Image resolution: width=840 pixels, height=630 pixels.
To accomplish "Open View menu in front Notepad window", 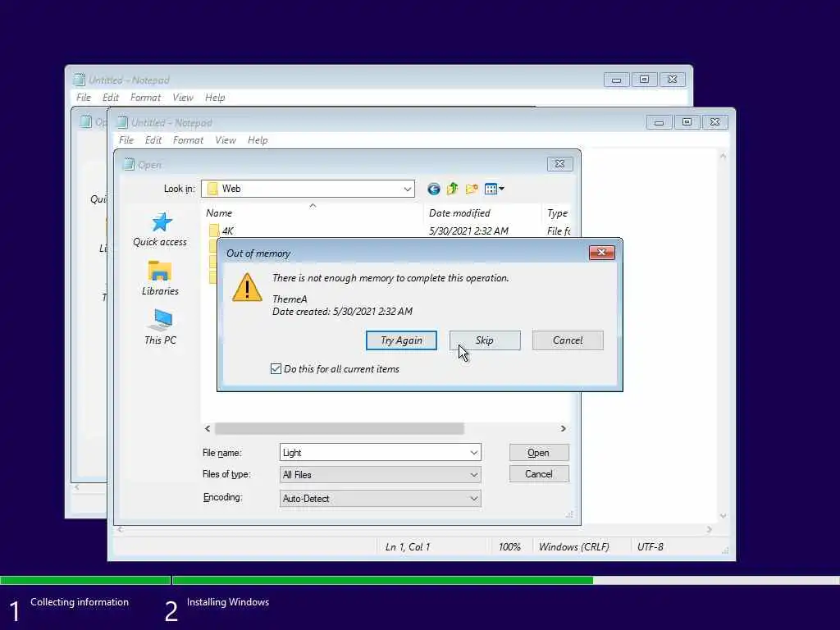I will [226, 139].
